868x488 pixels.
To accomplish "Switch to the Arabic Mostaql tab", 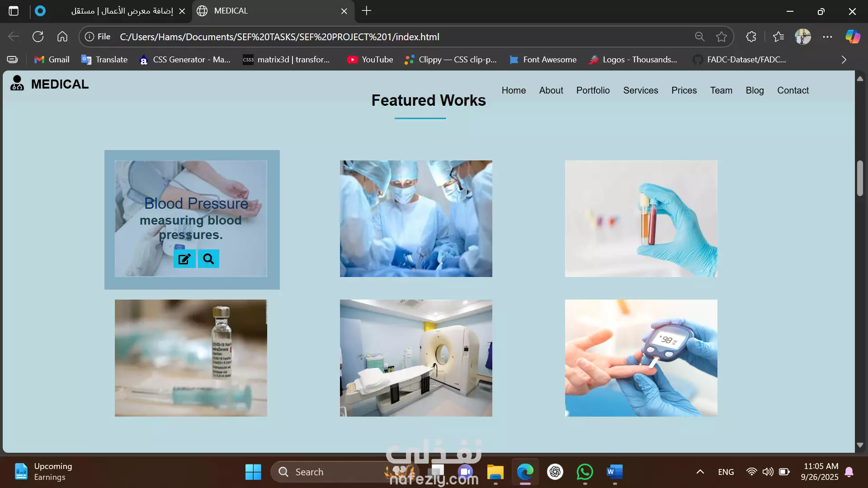I will click(x=122, y=11).
